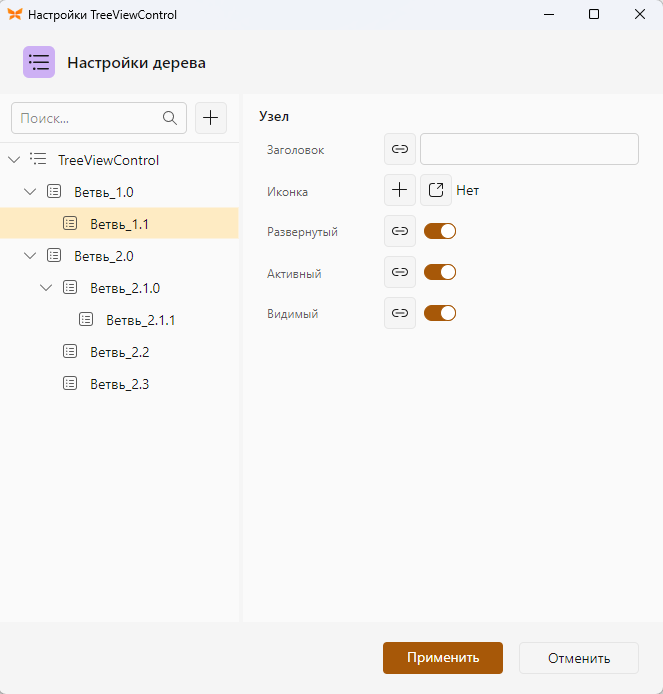The height and width of the screenshot is (694, 663).
Task: Click the binding link icon for Развернутый
Action: click(x=400, y=231)
